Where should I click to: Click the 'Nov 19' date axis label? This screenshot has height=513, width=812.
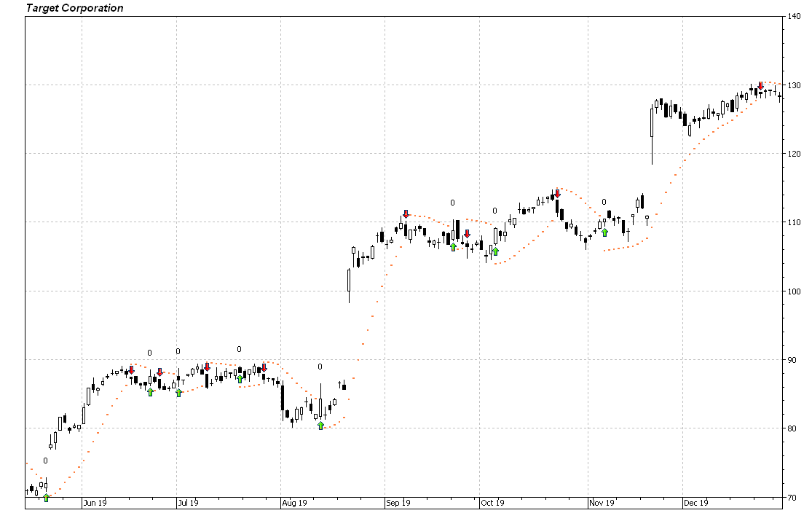pyautogui.click(x=602, y=503)
